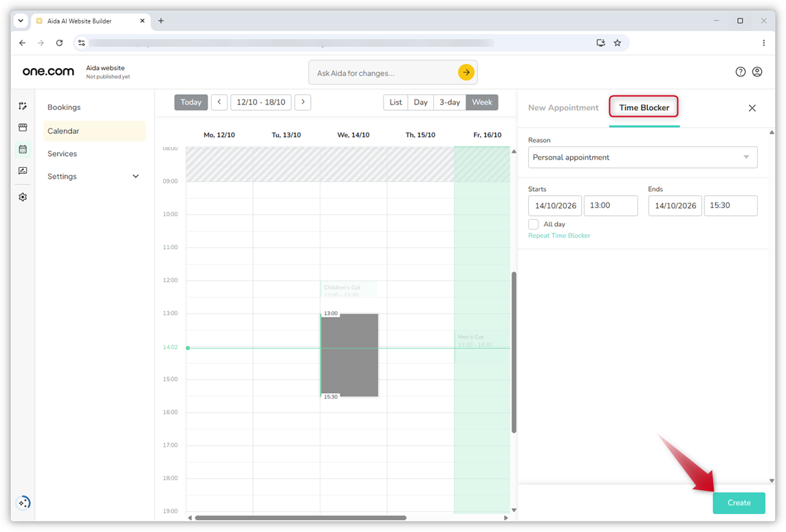Select the Time Blocker tab

(644, 108)
